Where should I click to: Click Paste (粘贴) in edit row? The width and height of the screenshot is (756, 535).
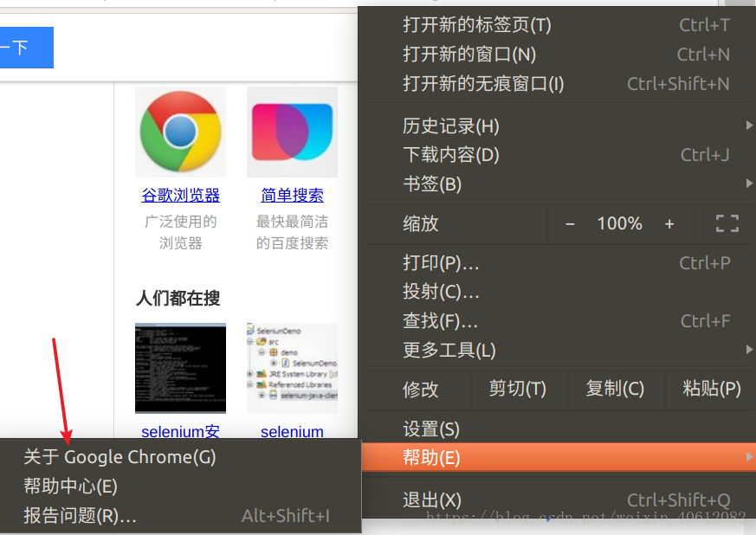point(712,389)
